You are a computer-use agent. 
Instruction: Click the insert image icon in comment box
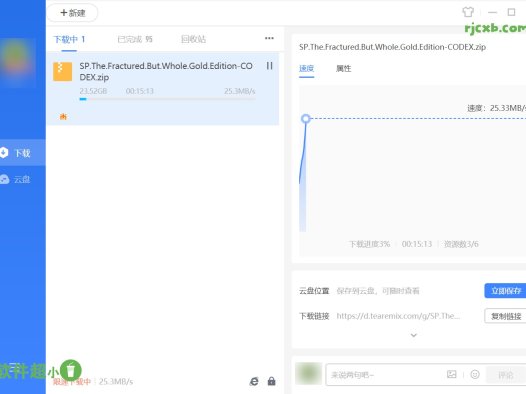[x=452, y=374]
